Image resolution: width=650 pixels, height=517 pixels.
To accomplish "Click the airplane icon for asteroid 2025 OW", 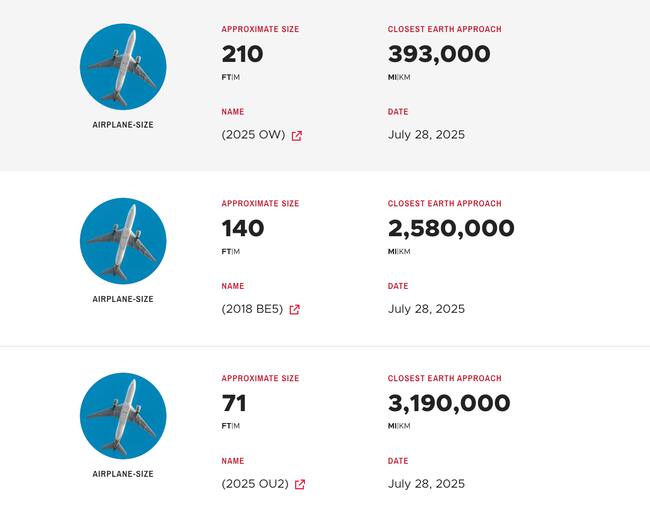I will pos(123,67).
